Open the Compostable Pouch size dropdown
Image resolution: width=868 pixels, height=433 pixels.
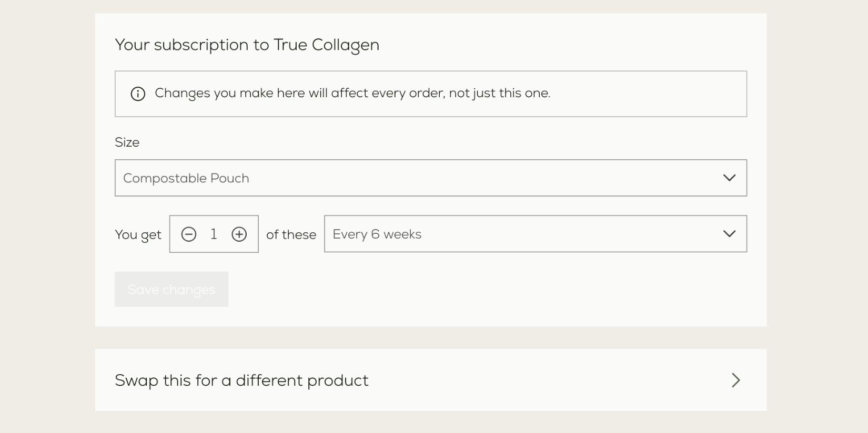(431, 178)
